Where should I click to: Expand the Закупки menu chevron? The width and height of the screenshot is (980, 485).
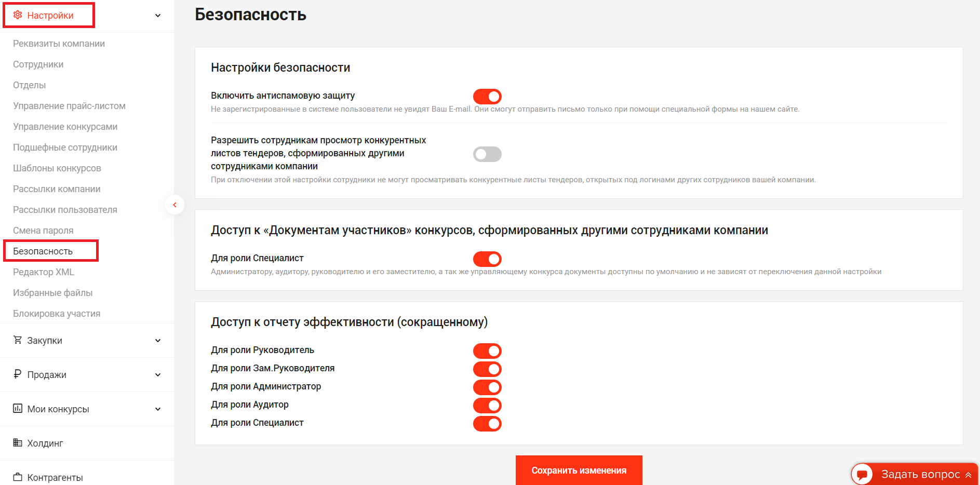(158, 341)
